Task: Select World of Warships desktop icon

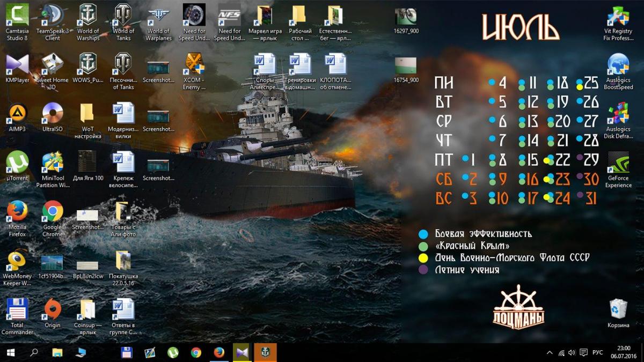Action: (x=88, y=23)
